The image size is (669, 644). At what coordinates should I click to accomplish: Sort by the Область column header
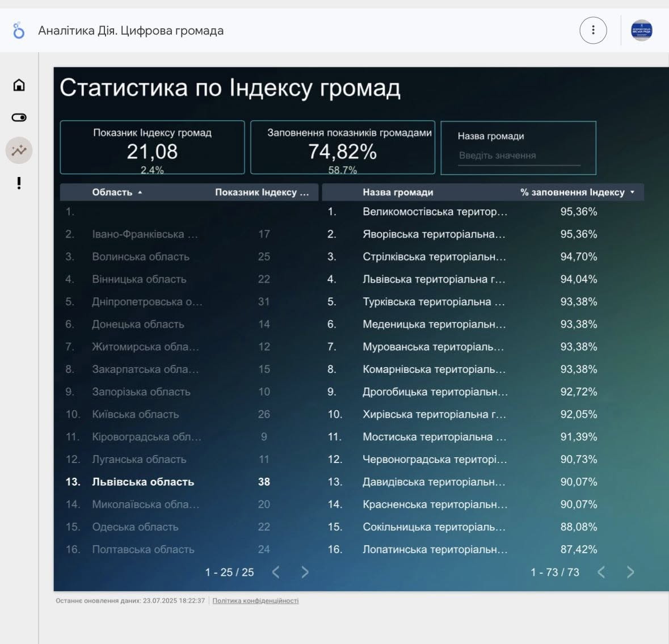click(112, 192)
